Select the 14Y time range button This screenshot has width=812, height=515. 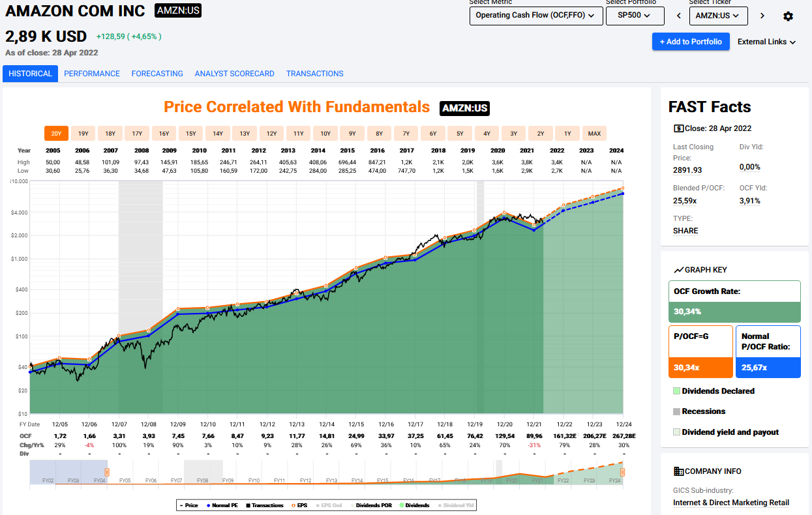click(217, 134)
